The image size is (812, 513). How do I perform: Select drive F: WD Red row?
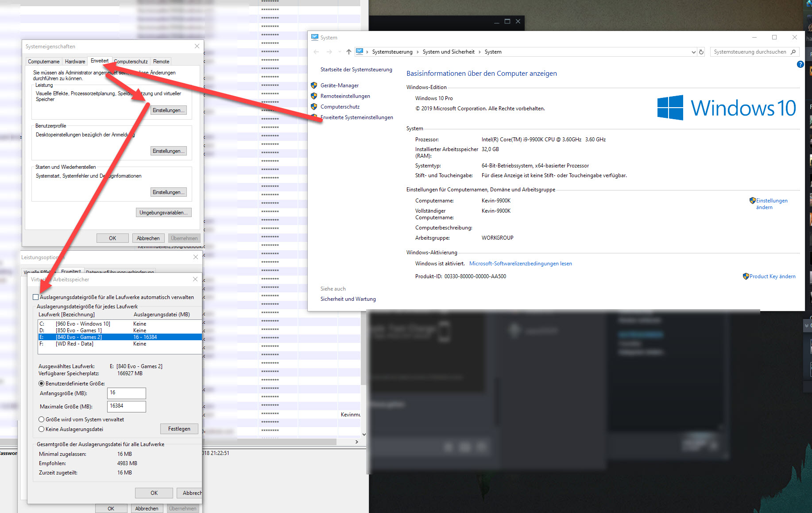tap(120, 344)
